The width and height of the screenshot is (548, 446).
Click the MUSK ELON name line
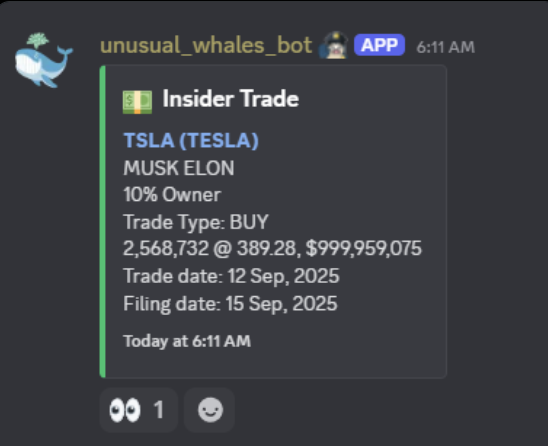(179, 168)
